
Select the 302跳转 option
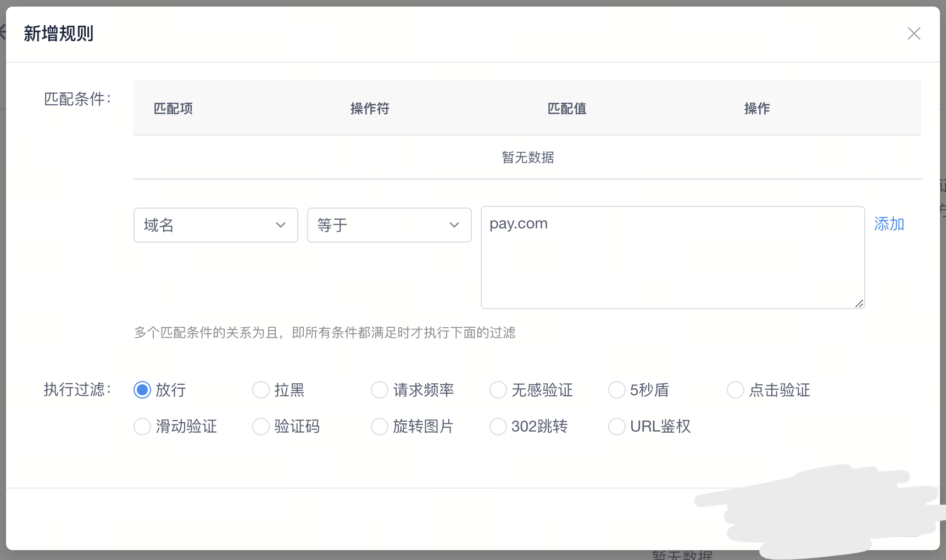click(498, 427)
